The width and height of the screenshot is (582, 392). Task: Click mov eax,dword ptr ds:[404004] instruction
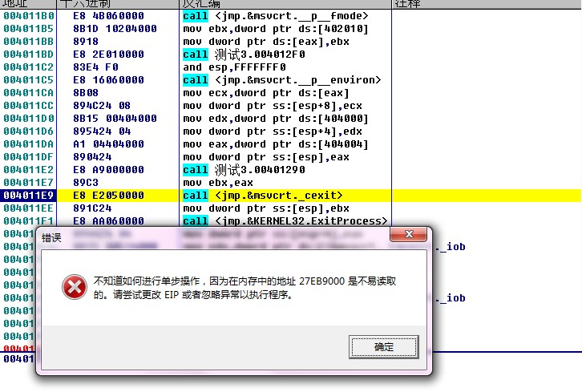pyautogui.click(x=276, y=144)
